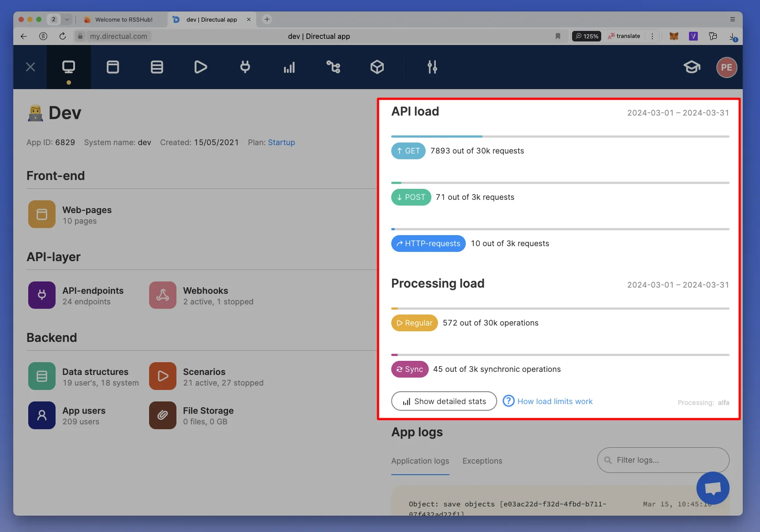Close the navigation with the X icon
This screenshot has height=532, width=760.
[30, 67]
